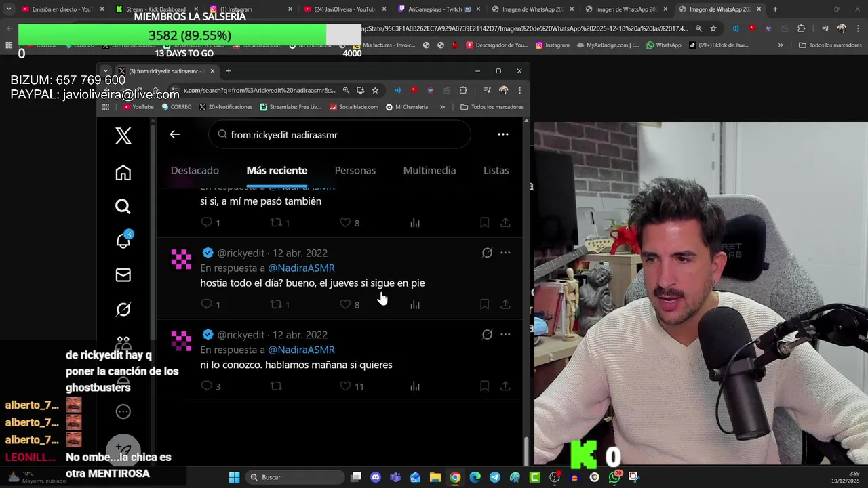
Task: Share the 'ni lo conozco' tweet
Action: click(505, 386)
